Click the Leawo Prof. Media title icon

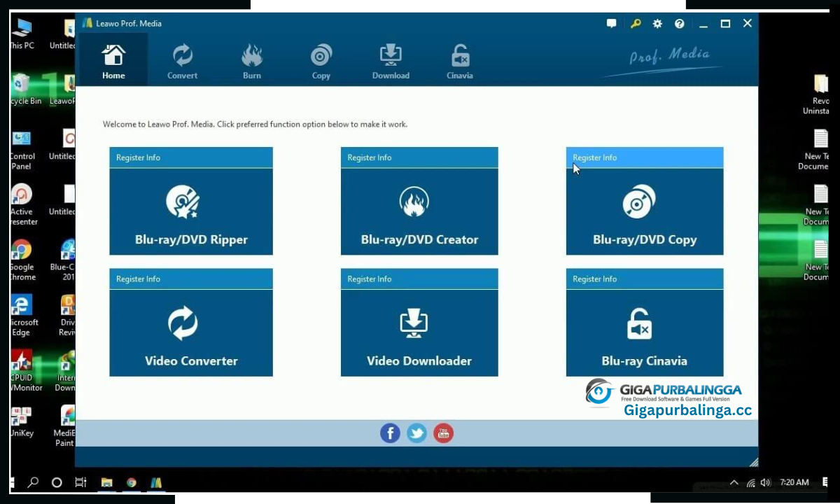coord(87,23)
